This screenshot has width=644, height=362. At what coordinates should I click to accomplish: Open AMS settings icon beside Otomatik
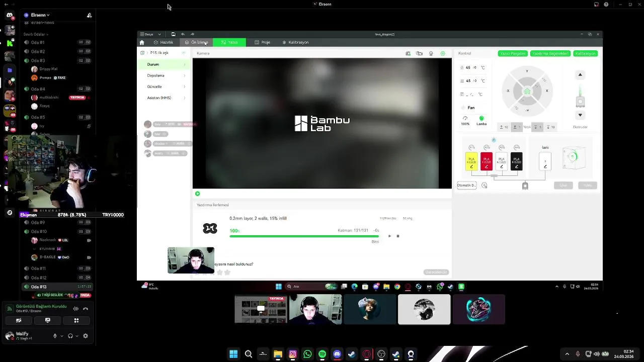click(x=485, y=186)
